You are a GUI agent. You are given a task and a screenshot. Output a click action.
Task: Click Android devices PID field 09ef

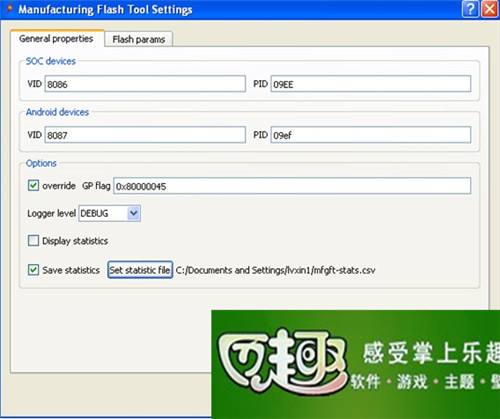[371, 135]
